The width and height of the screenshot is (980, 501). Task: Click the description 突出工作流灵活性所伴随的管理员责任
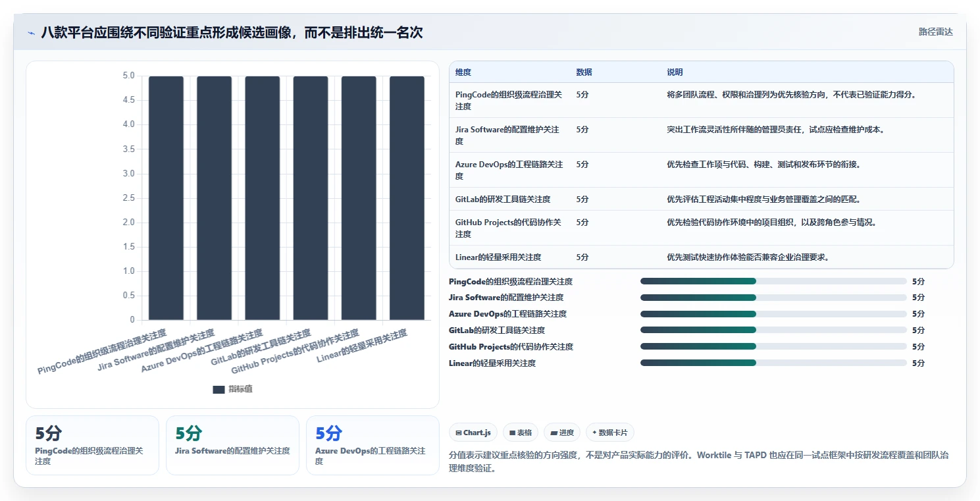click(776, 130)
